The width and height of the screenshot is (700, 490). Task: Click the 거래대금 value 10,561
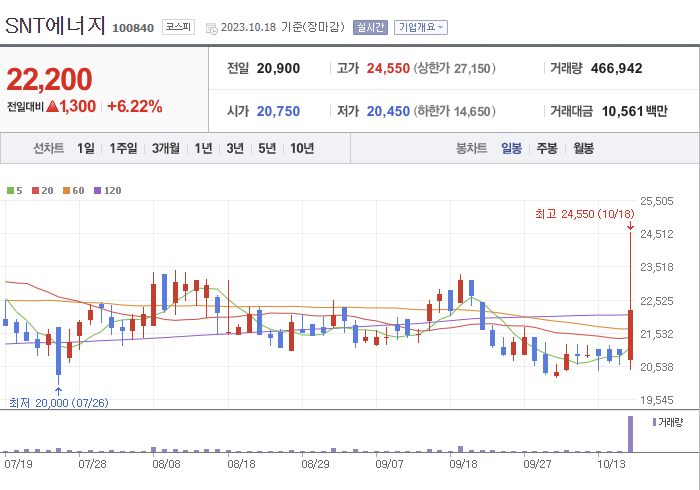point(622,111)
